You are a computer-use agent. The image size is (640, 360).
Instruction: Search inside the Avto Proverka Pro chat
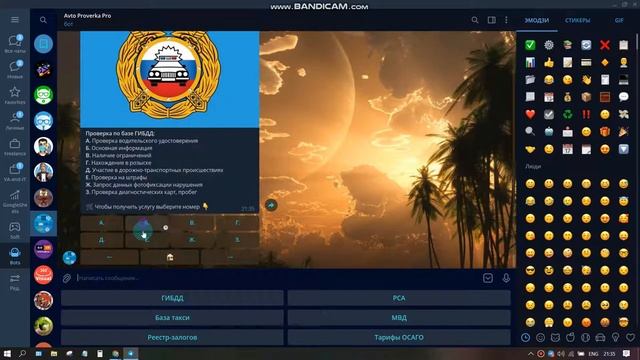475,20
